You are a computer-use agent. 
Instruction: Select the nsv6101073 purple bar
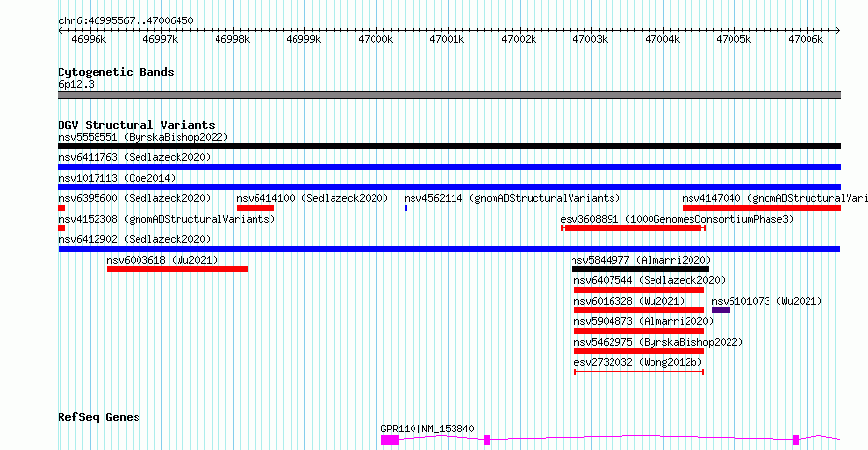point(721,310)
